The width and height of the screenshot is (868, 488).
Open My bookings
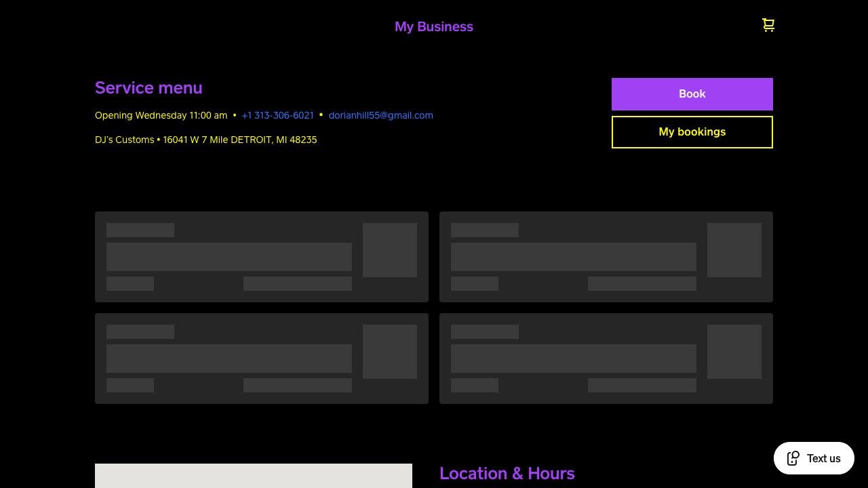(x=692, y=132)
